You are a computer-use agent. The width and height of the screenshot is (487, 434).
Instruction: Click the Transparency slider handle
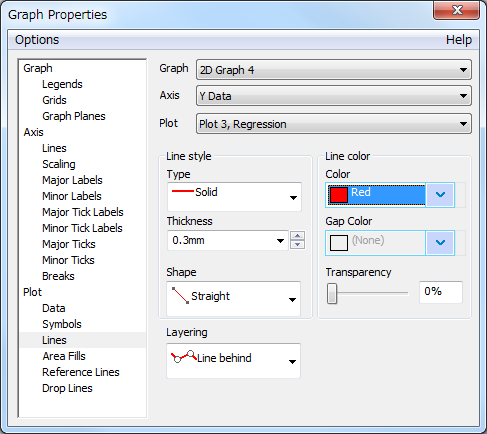coord(332,293)
